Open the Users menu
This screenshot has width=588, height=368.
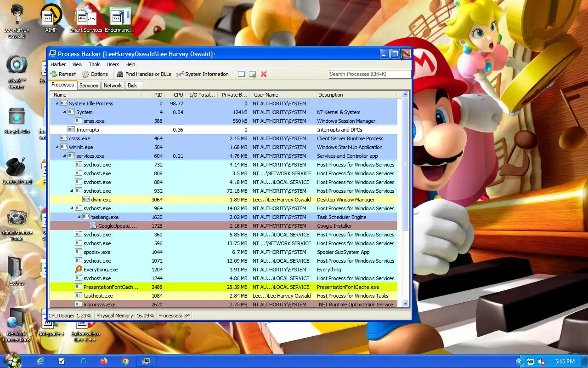[113, 64]
